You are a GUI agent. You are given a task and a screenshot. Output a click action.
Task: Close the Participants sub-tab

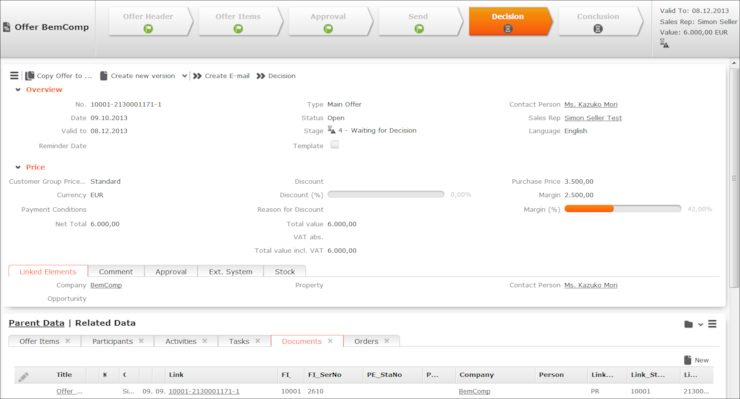[x=141, y=341]
